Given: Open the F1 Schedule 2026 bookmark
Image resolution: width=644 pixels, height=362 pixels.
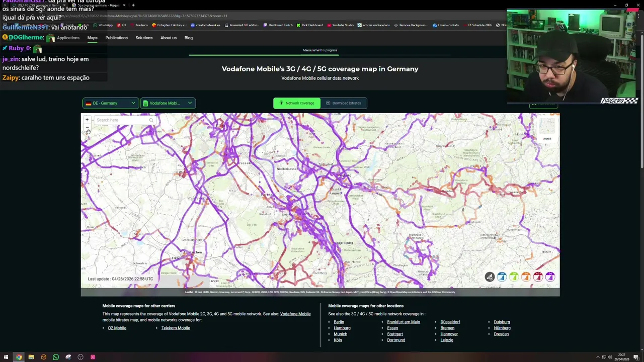Looking at the screenshot, I should tap(477, 25).
